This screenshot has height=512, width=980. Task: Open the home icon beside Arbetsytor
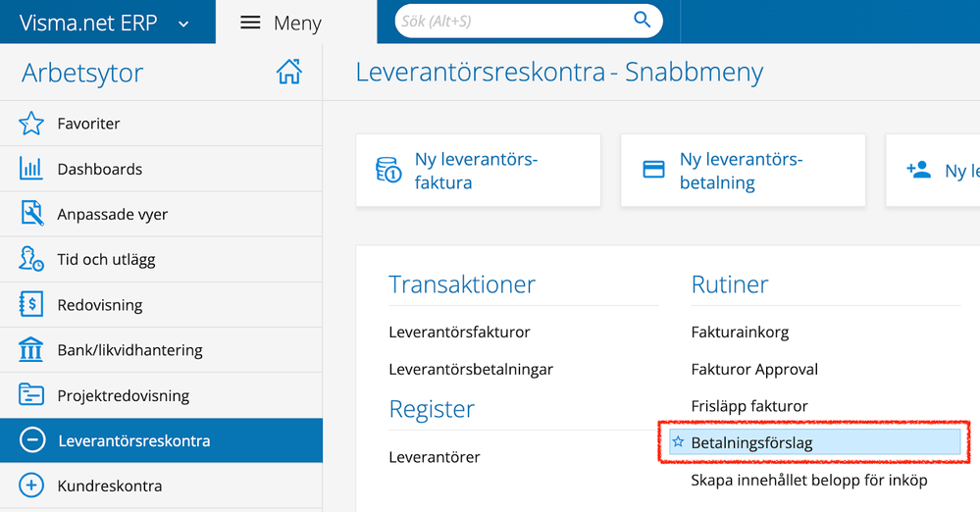tap(288, 72)
